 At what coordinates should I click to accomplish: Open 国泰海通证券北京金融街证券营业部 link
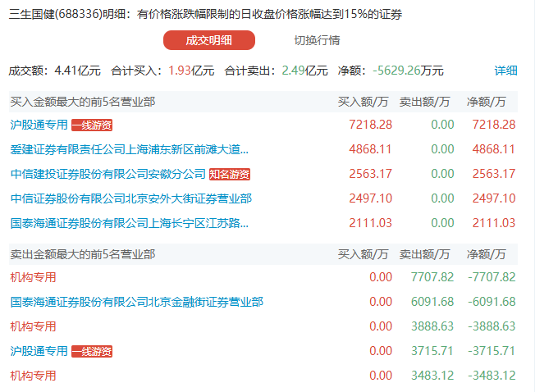click(x=137, y=302)
